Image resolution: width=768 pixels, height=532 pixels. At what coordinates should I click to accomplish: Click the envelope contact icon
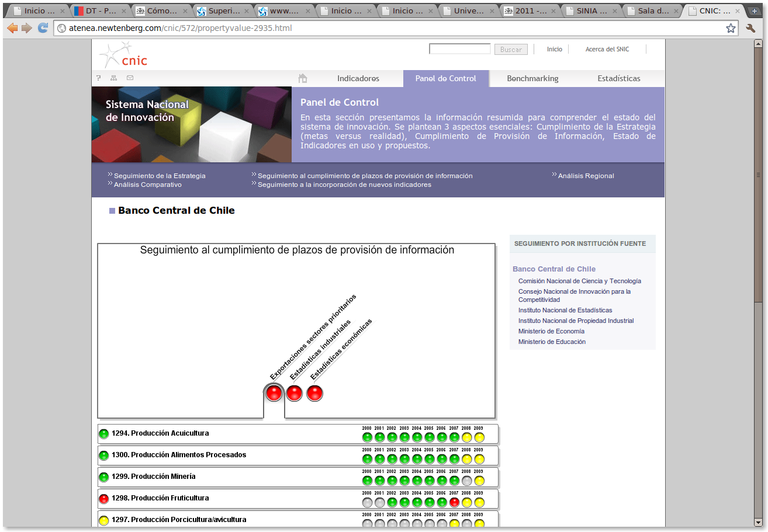130,78
